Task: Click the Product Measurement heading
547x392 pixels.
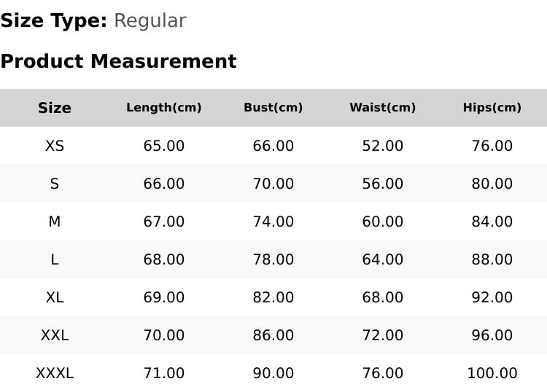Action: pos(119,61)
